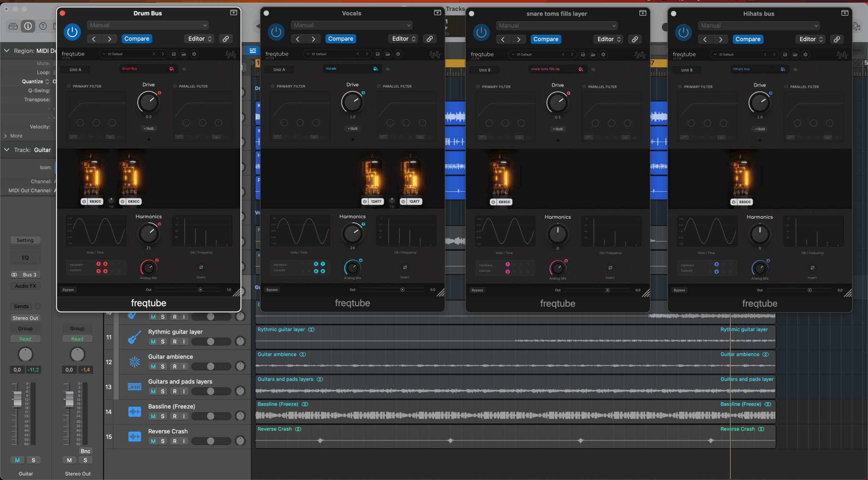Click Drive knob in Drum Bus plugin
This screenshot has width=868, height=480.
coord(148,102)
